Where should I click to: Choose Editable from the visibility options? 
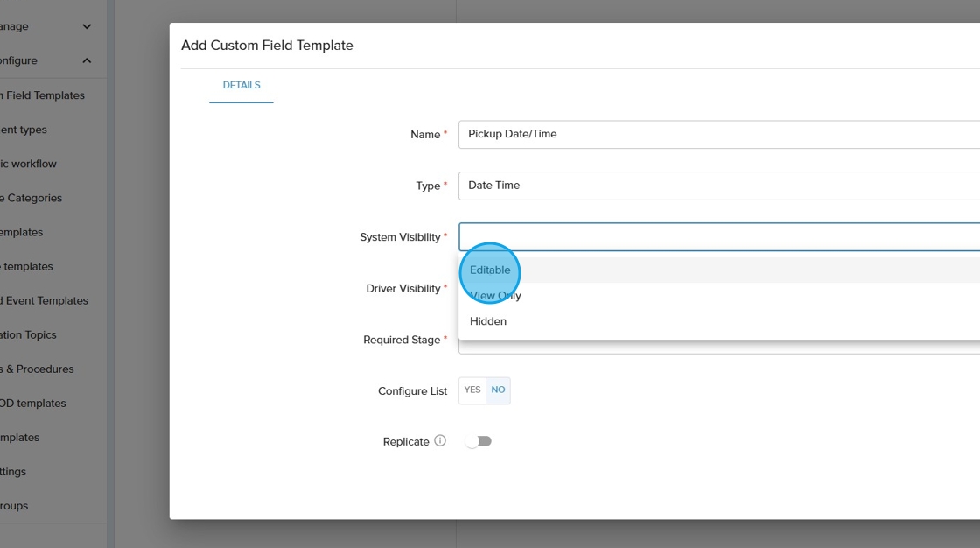[490, 270]
